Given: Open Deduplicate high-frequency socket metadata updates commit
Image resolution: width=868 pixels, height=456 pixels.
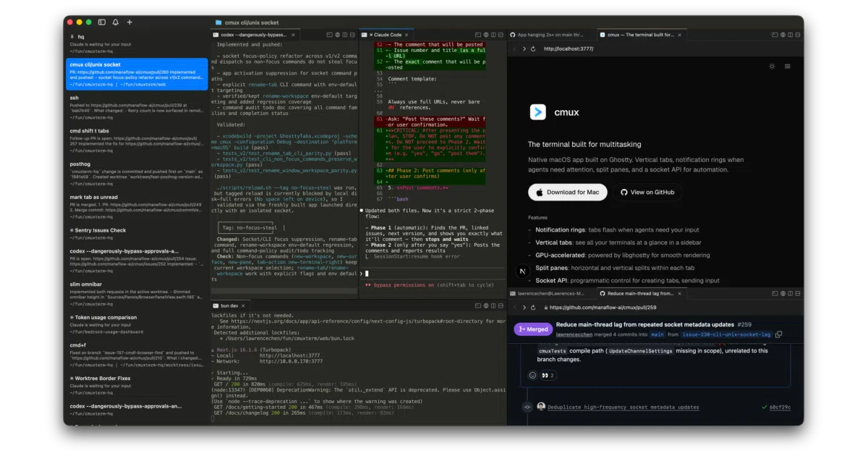Looking at the screenshot, I should [624, 408].
